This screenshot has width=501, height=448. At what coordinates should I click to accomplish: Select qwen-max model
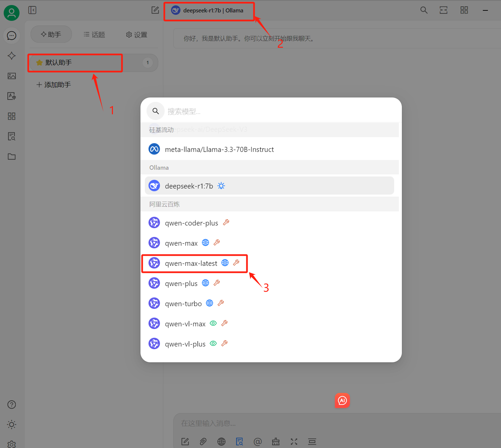pyautogui.click(x=269, y=243)
